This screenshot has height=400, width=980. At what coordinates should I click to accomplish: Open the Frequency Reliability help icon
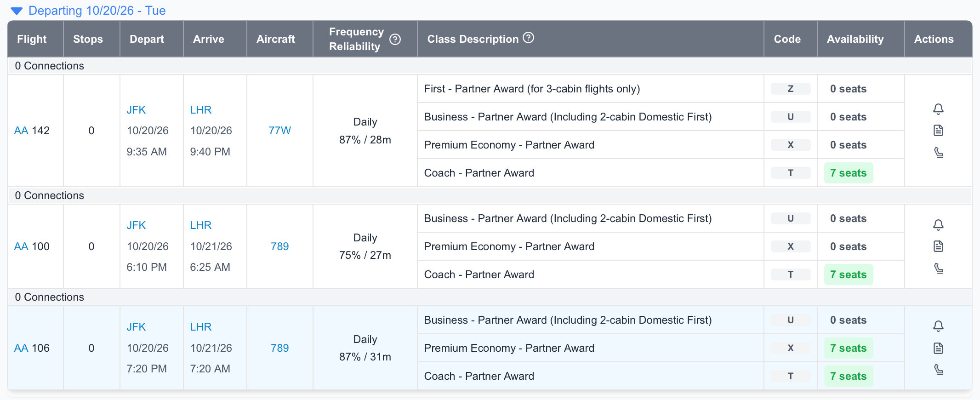396,39
